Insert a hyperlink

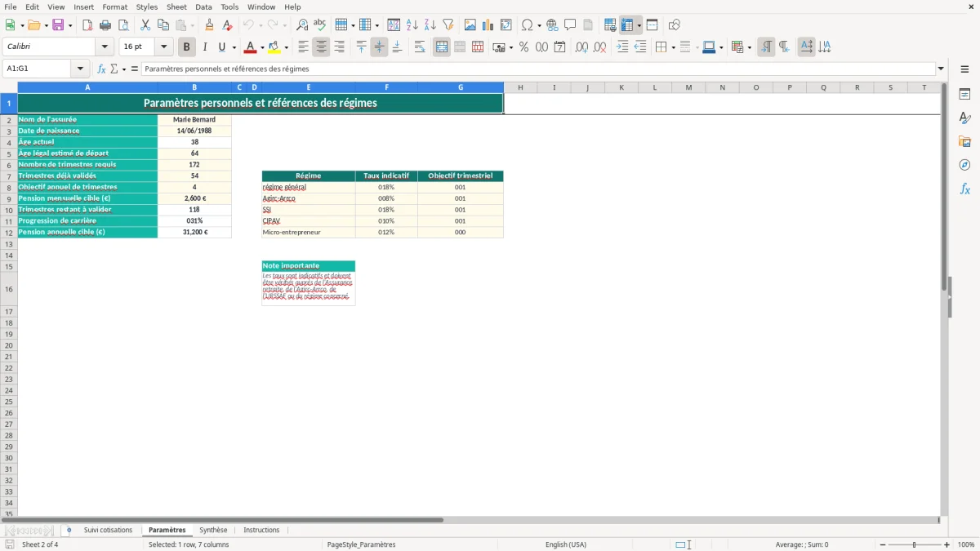[x=552, y=25]
